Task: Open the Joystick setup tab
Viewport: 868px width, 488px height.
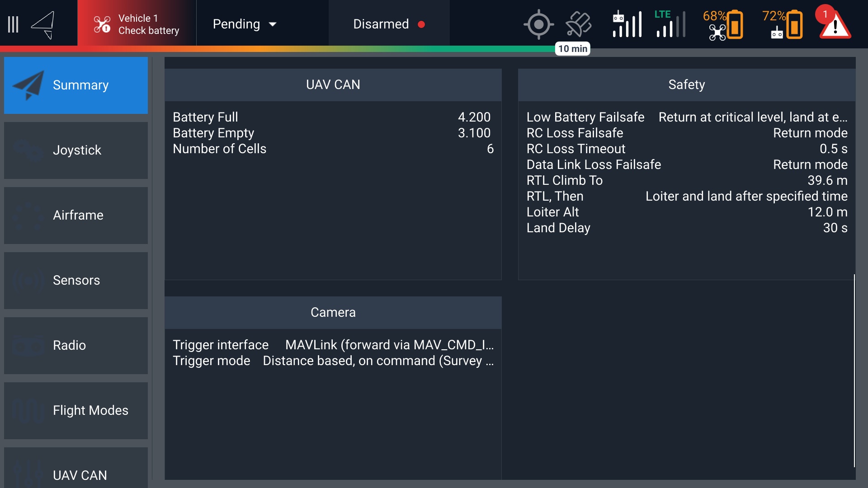Action: coord(76,150)
